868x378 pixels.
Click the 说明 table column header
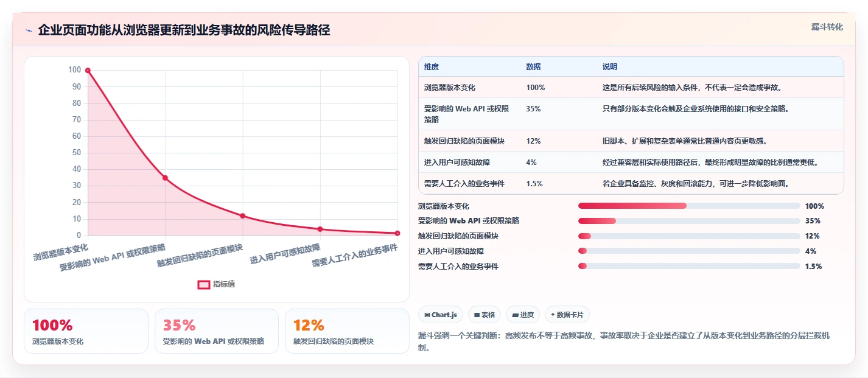pos(610,67)
